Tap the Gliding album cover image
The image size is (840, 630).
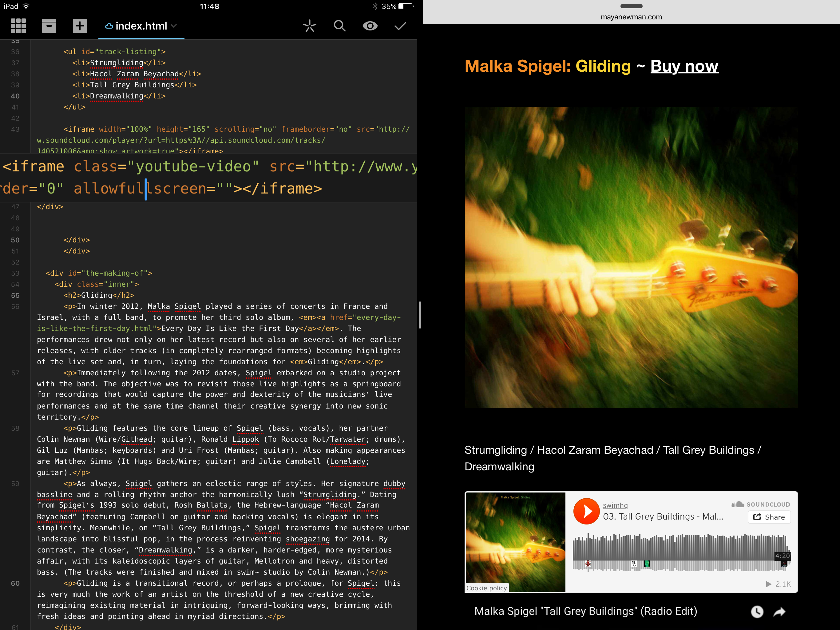point(631,257)
